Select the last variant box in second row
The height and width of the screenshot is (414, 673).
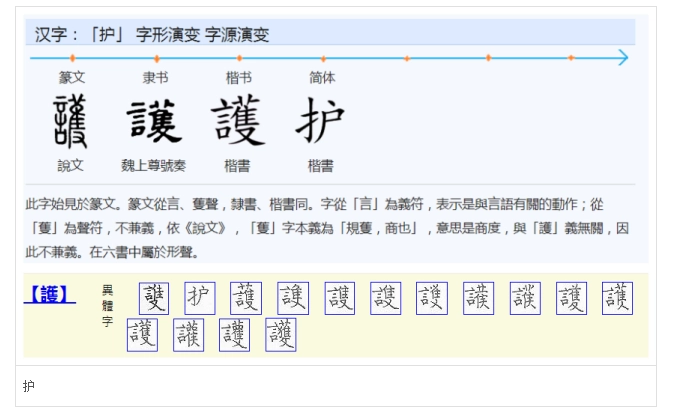[x=281, y=335]
